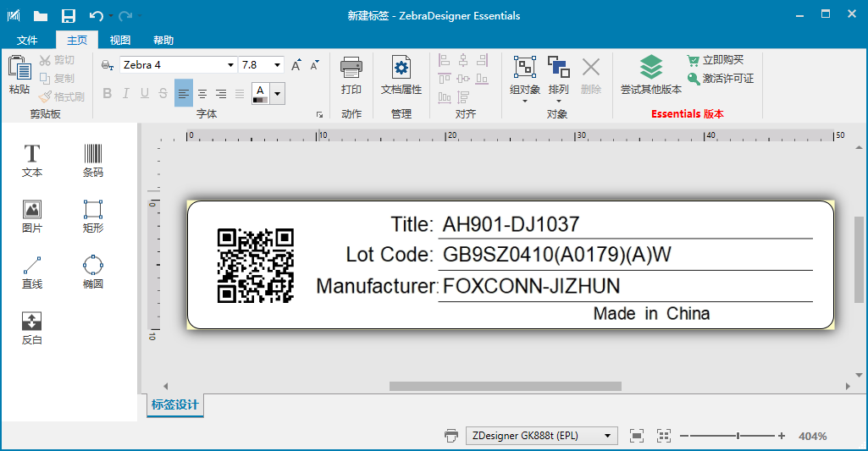Select the Line (直线) tool

(x=32, y=272)
